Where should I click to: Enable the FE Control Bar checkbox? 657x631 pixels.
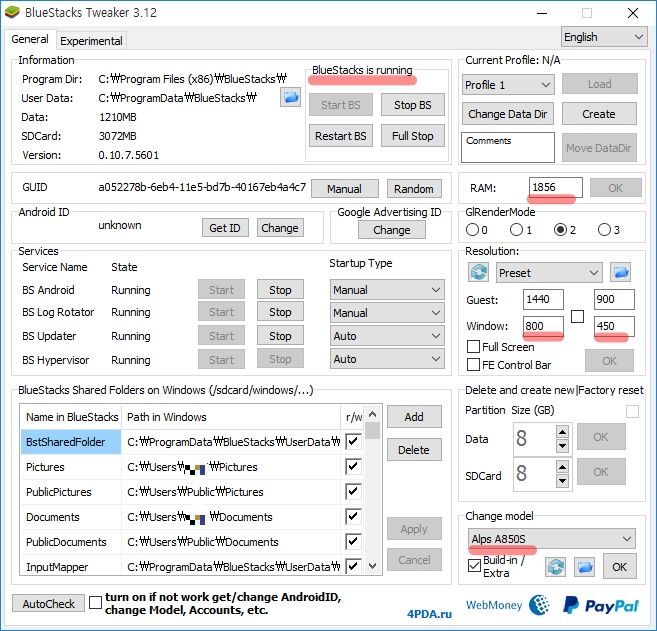click(x=473, y=365)
